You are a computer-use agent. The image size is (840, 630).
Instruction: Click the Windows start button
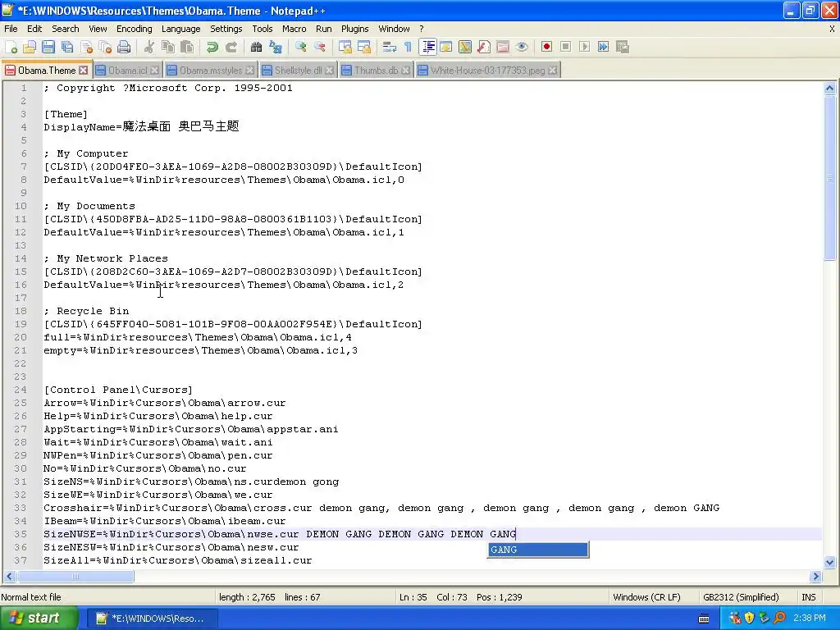(x=39, y=619)
